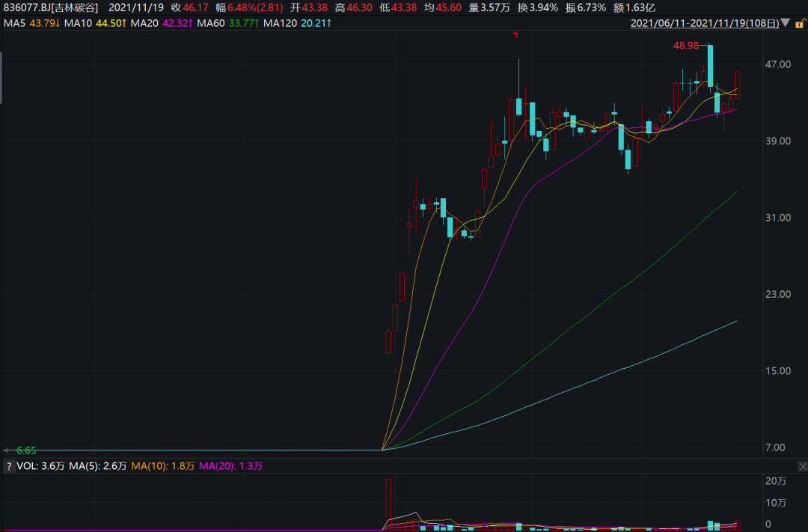Click the amplitude value 振6.73%
Image resolution: width=808 pixels, height=532 pixels.
(x=585, y=7)
